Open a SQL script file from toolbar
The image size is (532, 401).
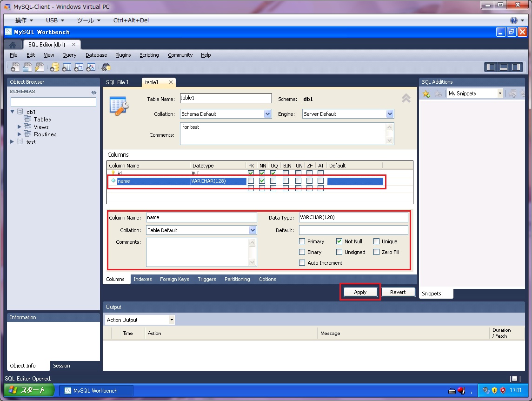(x=27, y=67)
